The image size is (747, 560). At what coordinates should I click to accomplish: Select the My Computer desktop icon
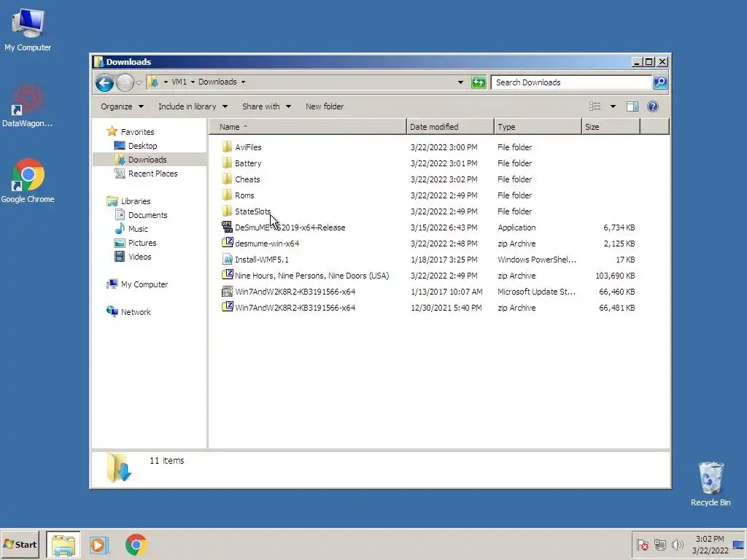(28, 30)
